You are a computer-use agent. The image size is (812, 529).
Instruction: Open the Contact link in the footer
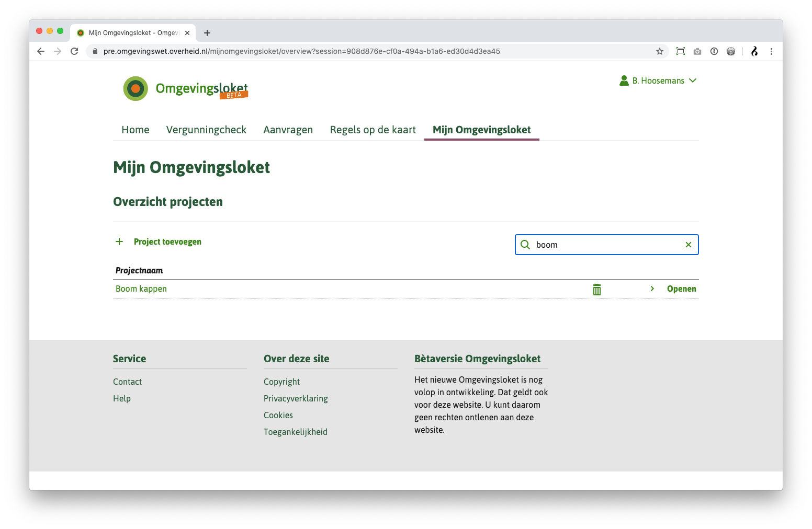click(127, 382)
